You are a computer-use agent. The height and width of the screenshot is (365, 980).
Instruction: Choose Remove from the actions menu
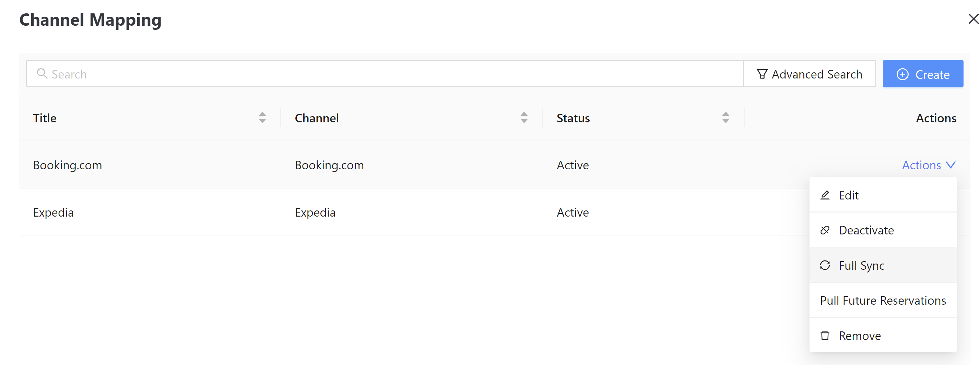[883, 335]
